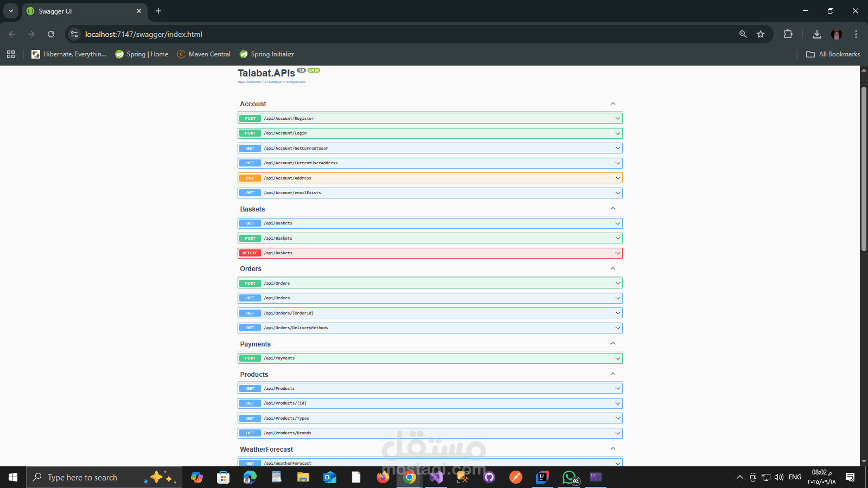Click POST badge for /api/Payments
The image size is (868, 488).
(x=250, y=358)
